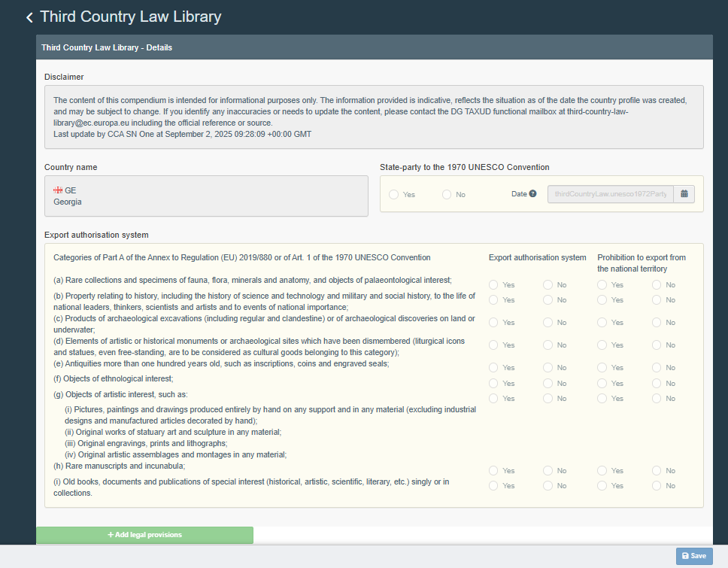
Task: Select Yes for UNESCO Convention state-party
Action: [394, 195]
